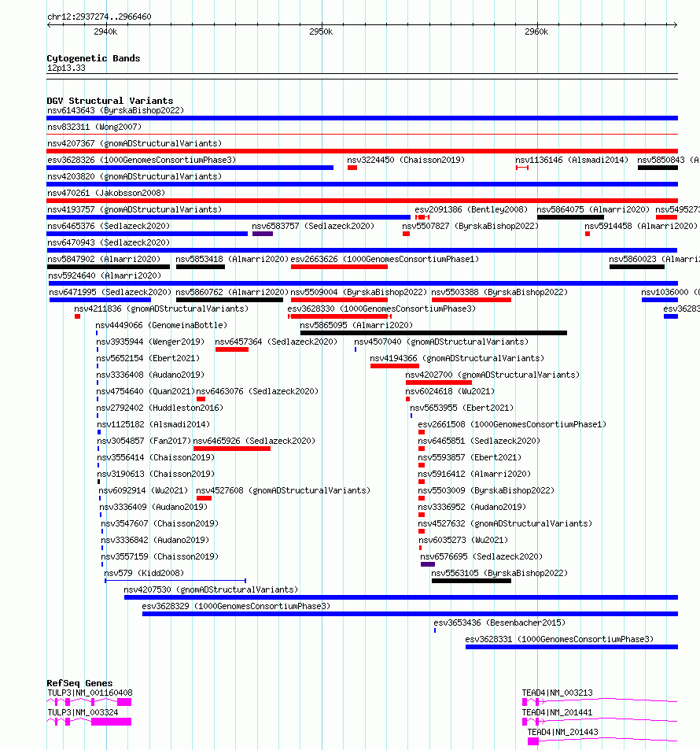
Task: Select esv2091386 (Bentley2008) label
Action: coord(471,209)
